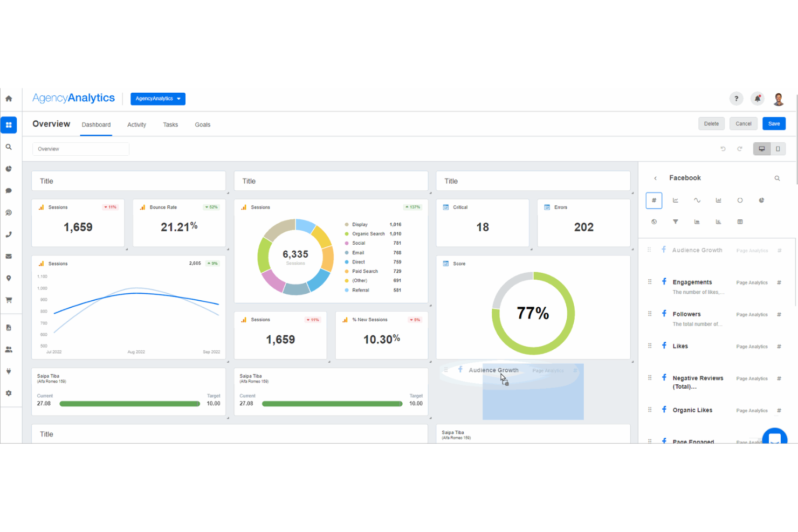Open the Activity tab
The image size is (798, 532).
[x=136, y=125]
